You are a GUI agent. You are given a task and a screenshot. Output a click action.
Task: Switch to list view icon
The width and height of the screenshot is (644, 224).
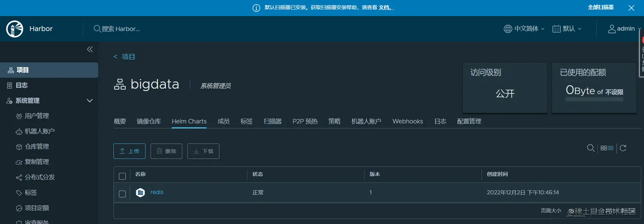click(611, 148)
